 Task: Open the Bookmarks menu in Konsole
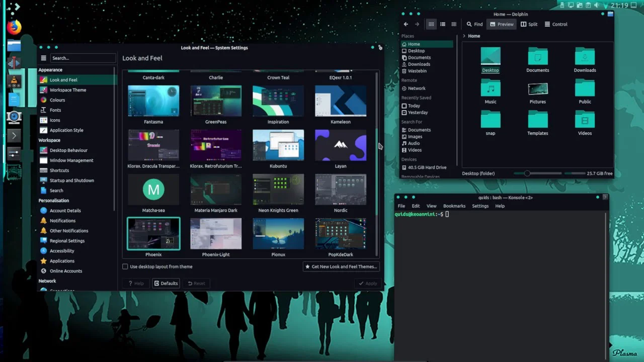click(454, 206)
